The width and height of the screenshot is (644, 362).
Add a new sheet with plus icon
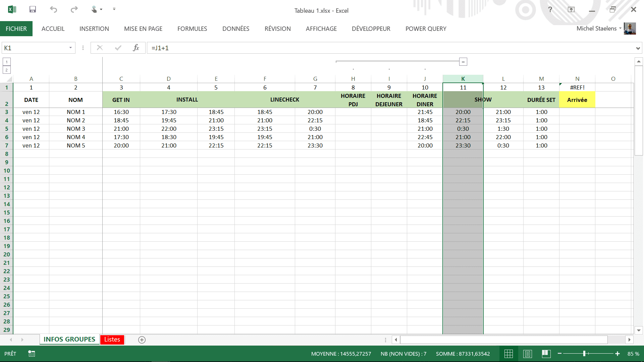tap(142, 340)
